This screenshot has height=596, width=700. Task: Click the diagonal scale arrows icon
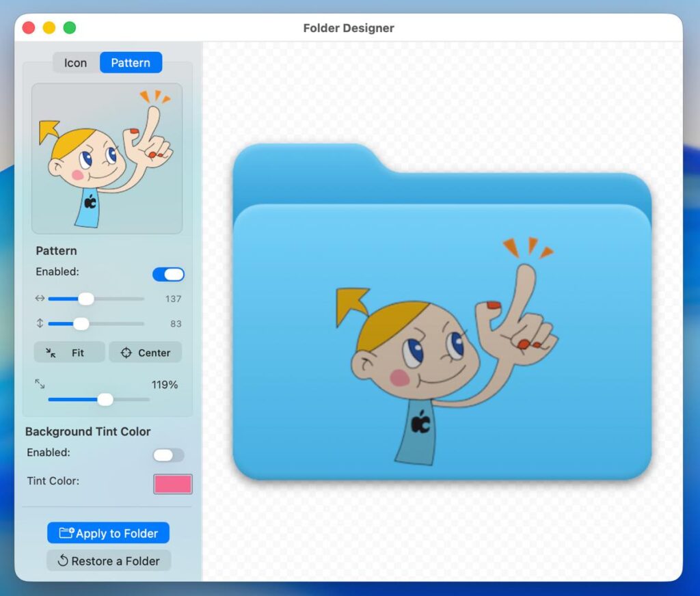coord(40,385)
